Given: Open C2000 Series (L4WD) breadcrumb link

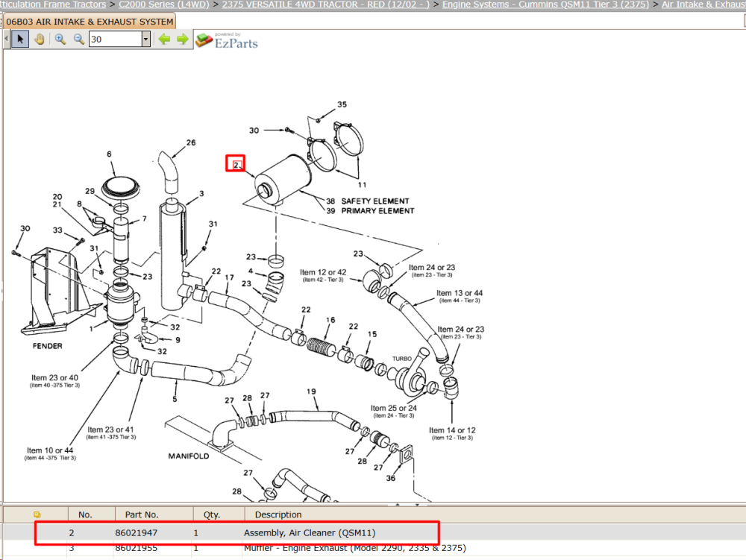Looking at the screenshot, I should 163,4.
